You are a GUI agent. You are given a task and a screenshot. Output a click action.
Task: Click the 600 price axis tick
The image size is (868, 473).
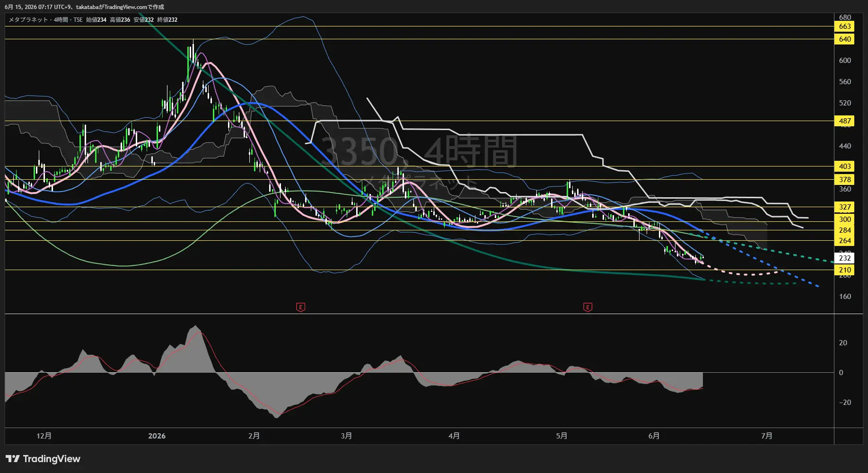coord(845,61)
